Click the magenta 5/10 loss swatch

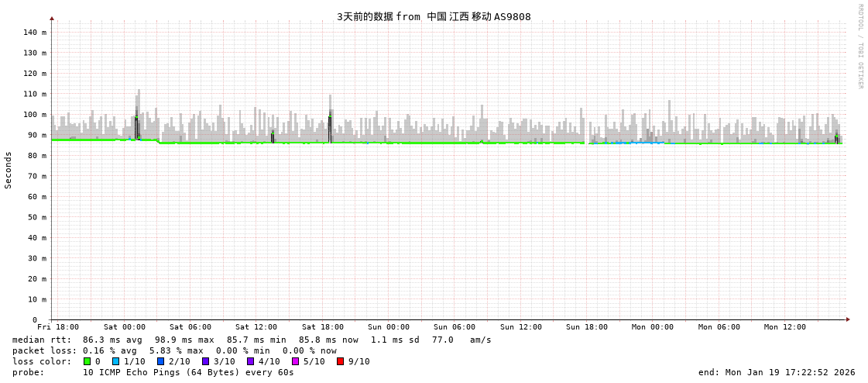point(295,361)
